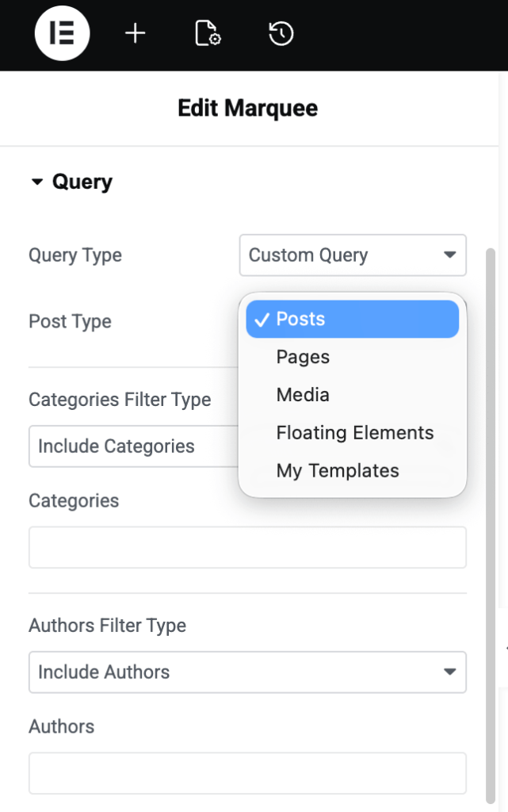
Task: Open the Elementor main menu logo
Action: (x=63, y=34)
